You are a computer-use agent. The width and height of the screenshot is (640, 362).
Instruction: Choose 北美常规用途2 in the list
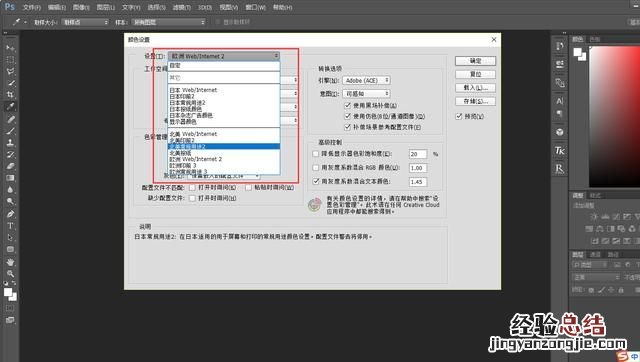[224, 147]
